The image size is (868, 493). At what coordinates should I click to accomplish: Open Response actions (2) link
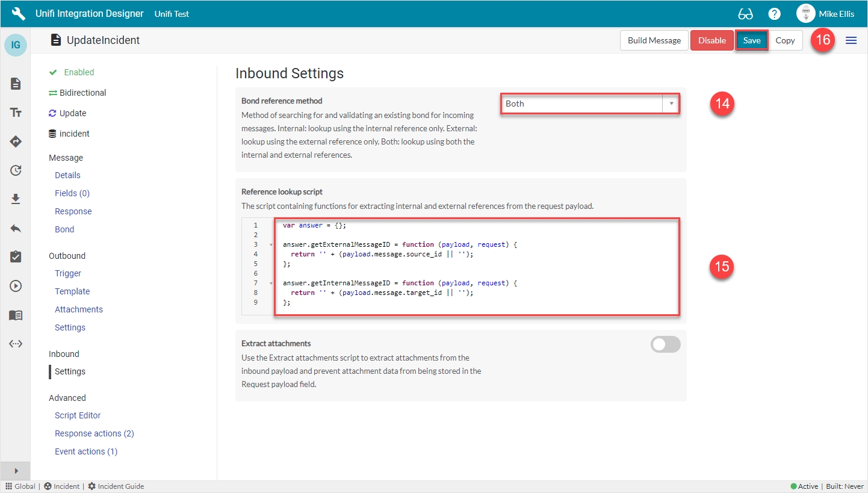94,433
